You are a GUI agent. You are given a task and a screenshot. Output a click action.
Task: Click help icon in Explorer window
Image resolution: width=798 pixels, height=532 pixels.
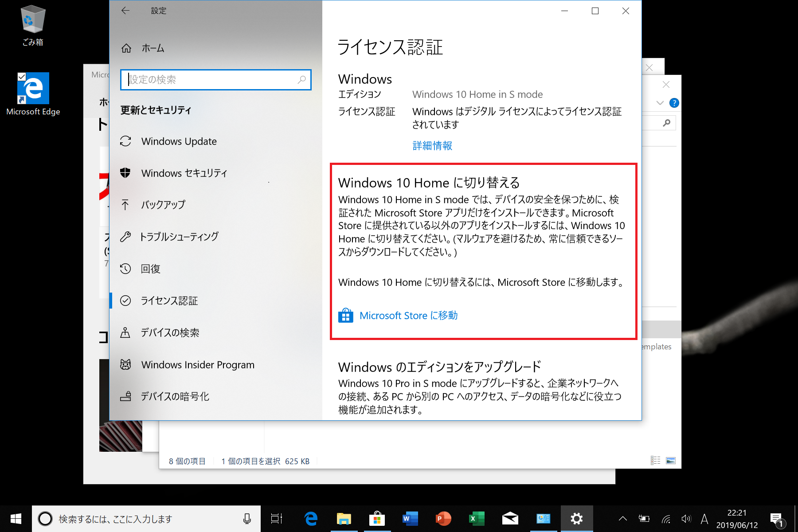(674, 103)
